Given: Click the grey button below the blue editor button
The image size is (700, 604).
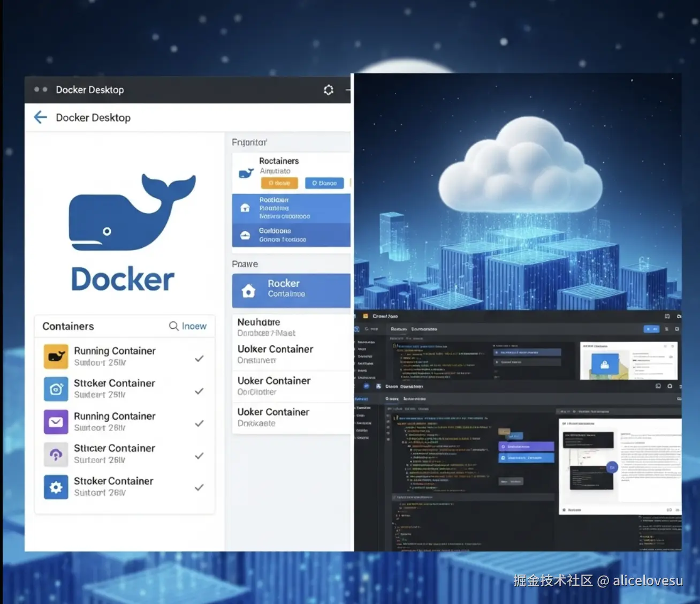Looking at the screenshot, I should click(x=511, y=481).
